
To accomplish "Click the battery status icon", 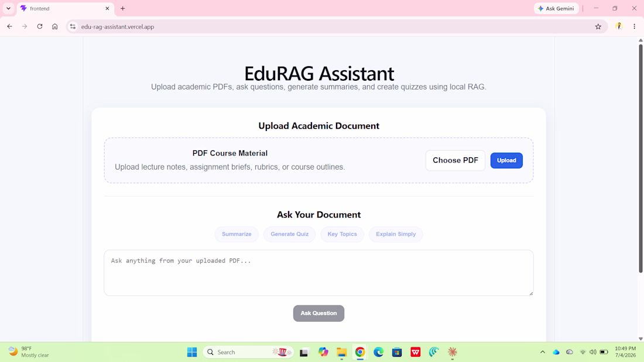I will click(x=604, y=352).
